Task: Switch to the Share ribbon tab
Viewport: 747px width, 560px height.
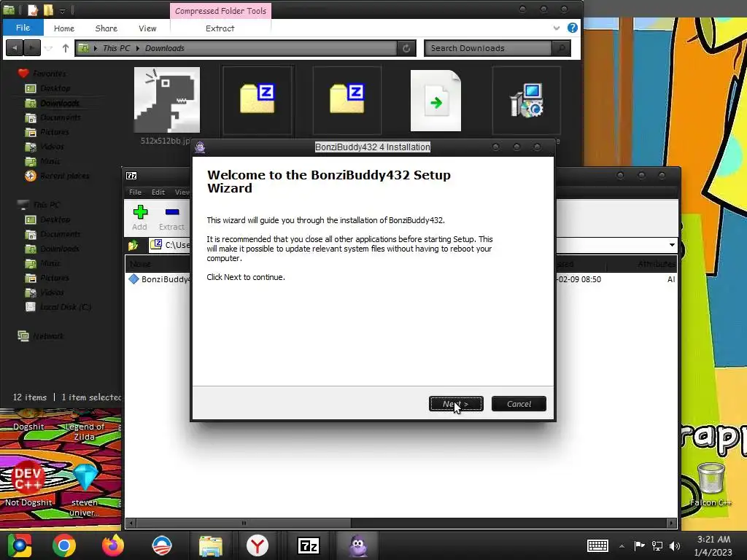Action: (107, 28)
